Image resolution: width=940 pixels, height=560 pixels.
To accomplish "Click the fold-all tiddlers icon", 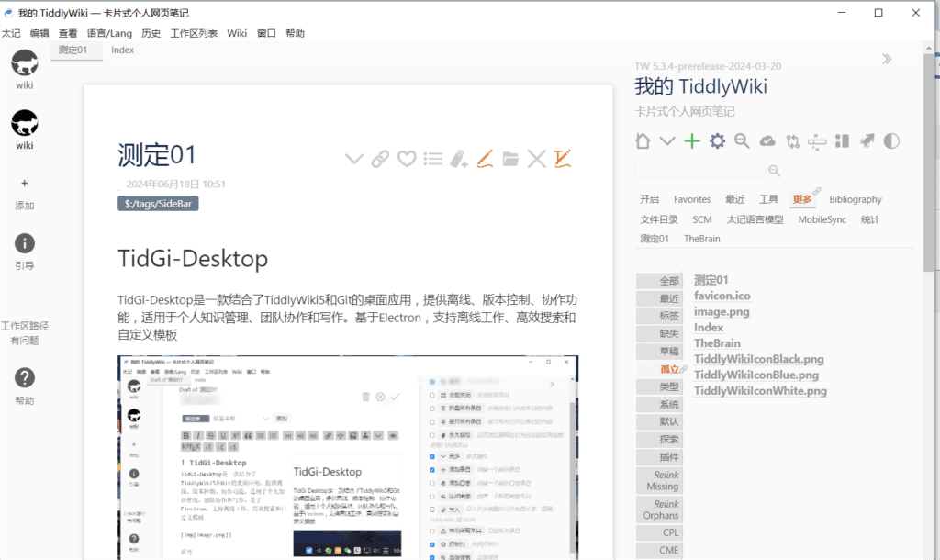I will coord(817,141).
